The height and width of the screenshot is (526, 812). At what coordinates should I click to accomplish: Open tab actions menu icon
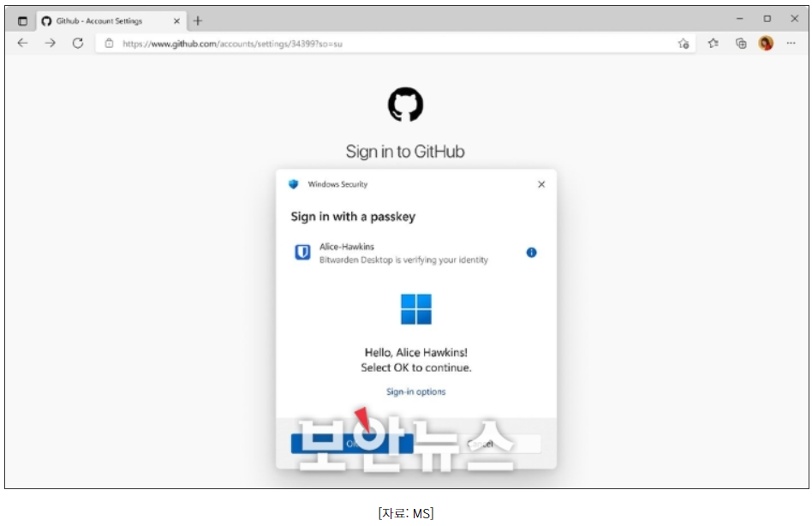coord(22,21)
